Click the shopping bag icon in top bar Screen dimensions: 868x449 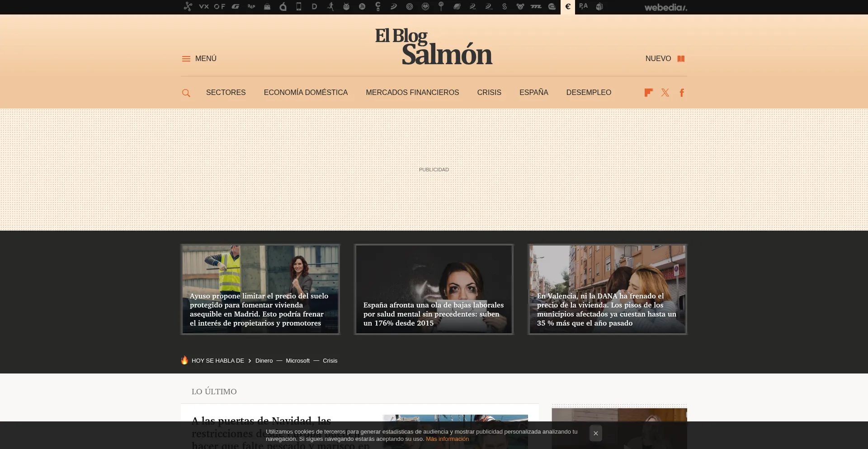pyautogui.click(x=267, y=7)
